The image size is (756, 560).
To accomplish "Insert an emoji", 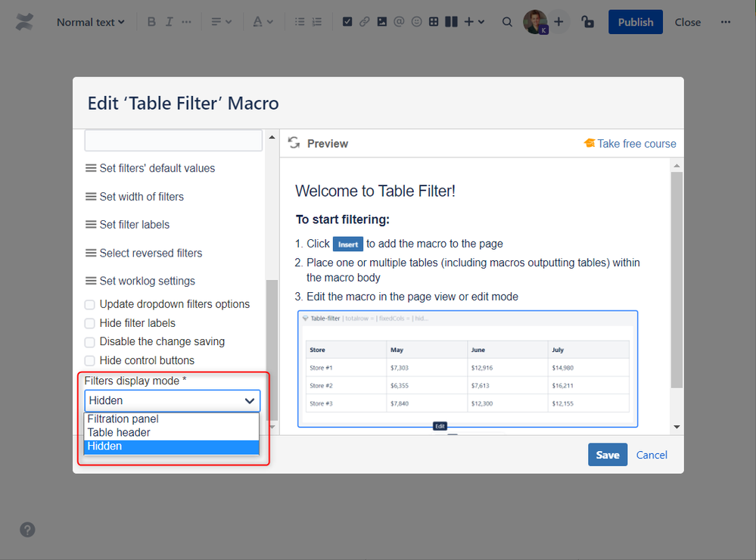I will pyautogui.click(x=416, y=22).
